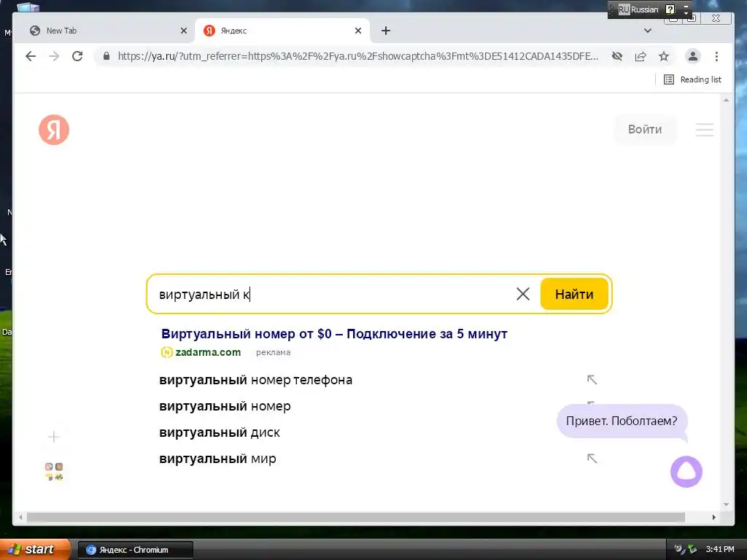Open the purple Alice assistant icon
747x560 pixels.
686,472
